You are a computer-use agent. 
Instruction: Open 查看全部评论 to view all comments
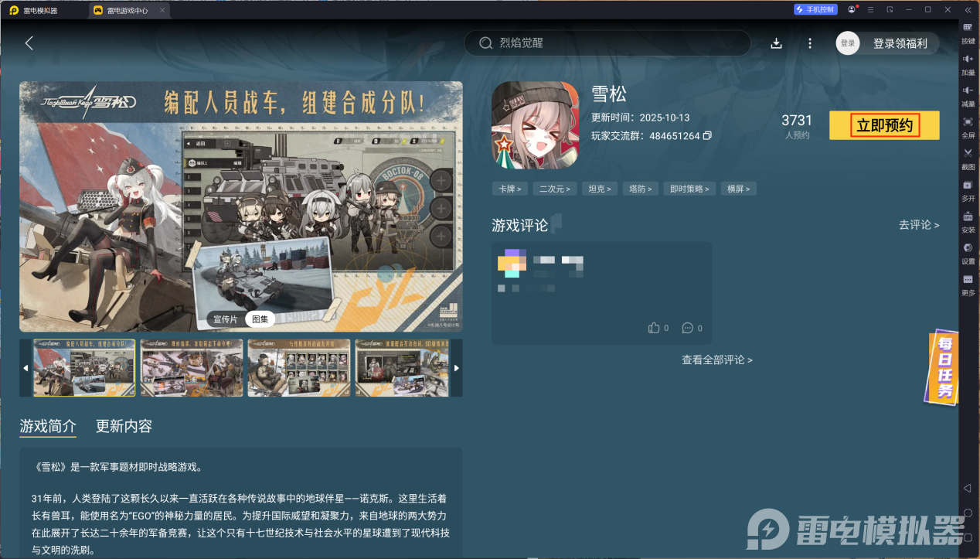(x=717, y=360)
